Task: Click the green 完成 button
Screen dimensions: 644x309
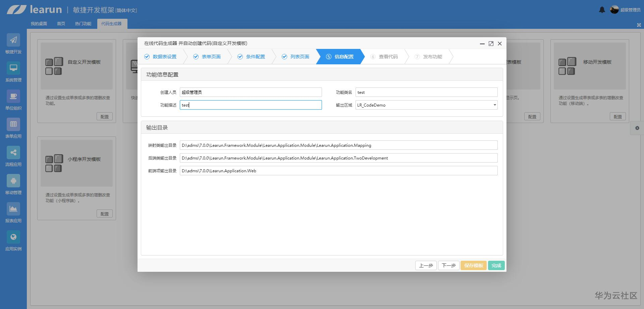Action: (x=496, y=265)
